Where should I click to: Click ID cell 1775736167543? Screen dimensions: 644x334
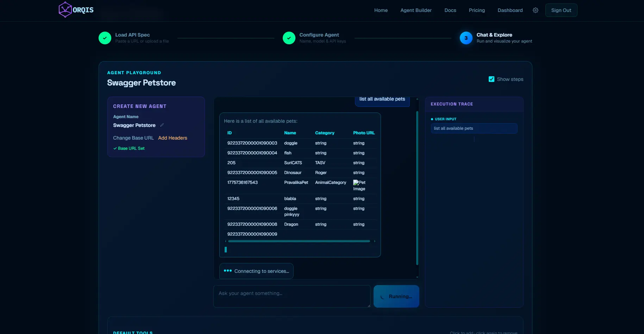click(243, 182)
